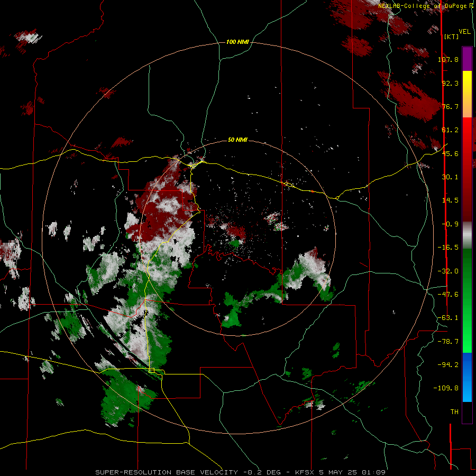
Task: Select the -16.5 velocity scale value
Action: point(448,248)
